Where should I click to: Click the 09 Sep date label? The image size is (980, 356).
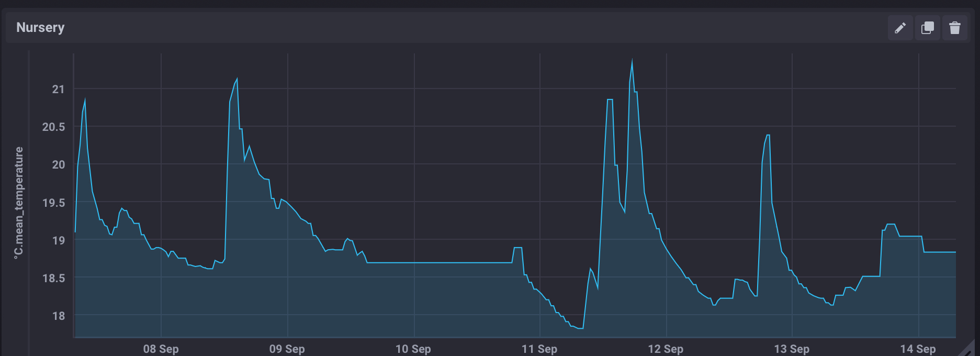coord(287,349)
